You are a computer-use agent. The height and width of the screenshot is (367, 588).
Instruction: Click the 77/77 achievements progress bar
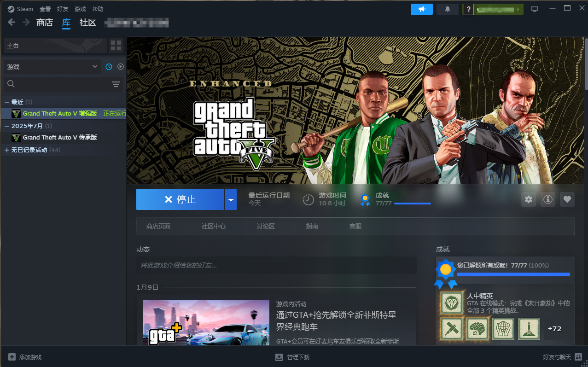click(412, 203)
